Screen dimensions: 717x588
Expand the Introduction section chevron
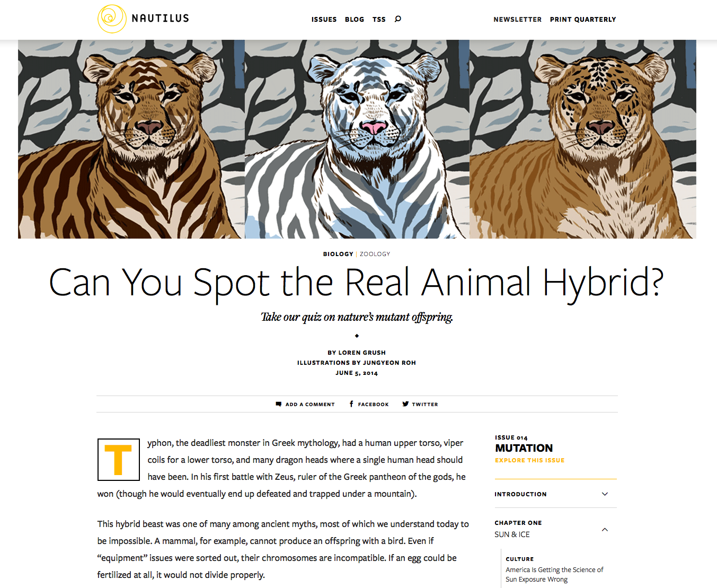coord(605,494)
